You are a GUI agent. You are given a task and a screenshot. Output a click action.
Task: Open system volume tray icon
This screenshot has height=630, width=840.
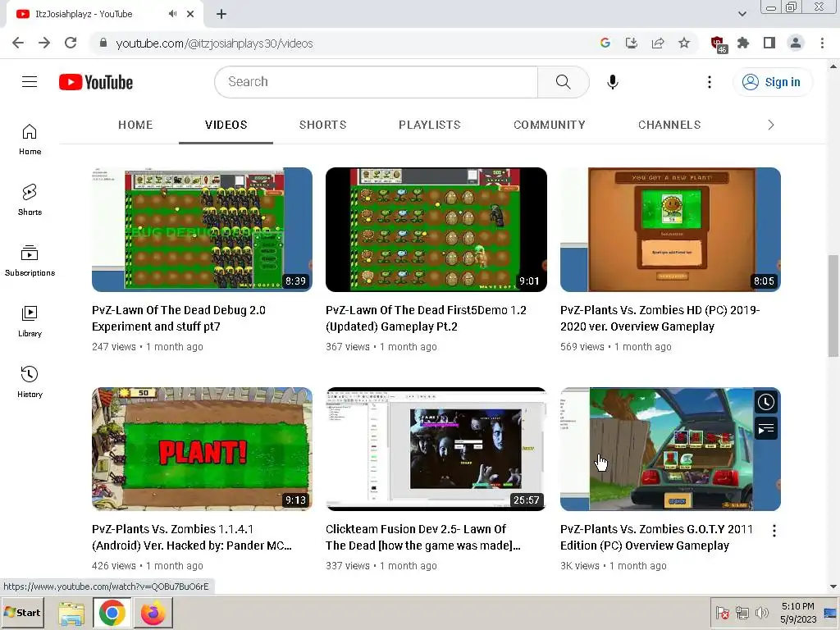pos(761,613)
